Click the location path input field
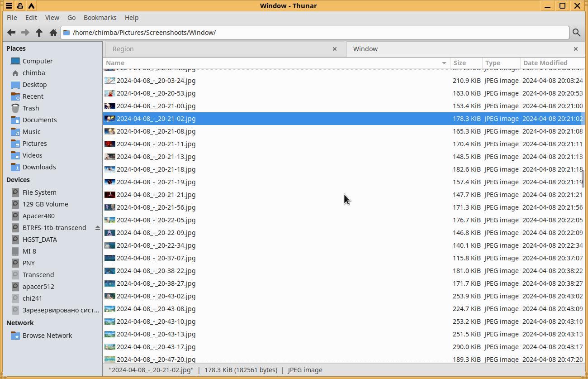588x379 pixels. [315, 33]
